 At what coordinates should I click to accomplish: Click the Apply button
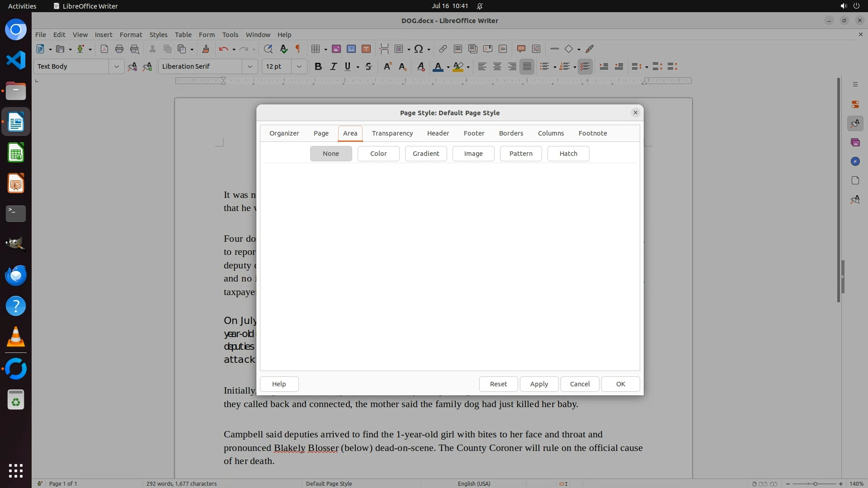click(539, 384)
